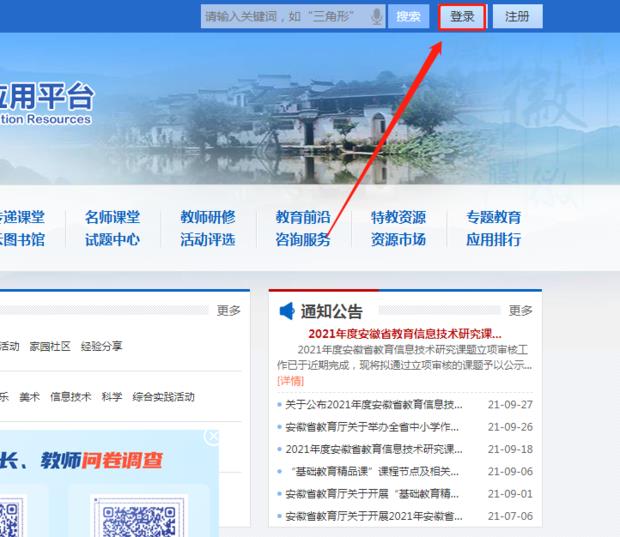Open 咨询服务 navigation link
Image resolution: width=620 pixels, height=537 pixels.
pyautogui.click(x=303, y=240)
